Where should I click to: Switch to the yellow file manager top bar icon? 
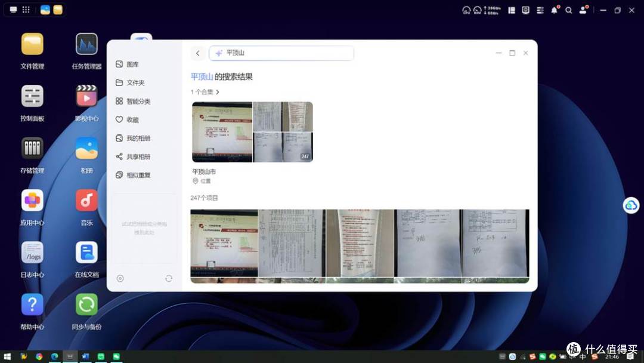(x=58, y=10)
